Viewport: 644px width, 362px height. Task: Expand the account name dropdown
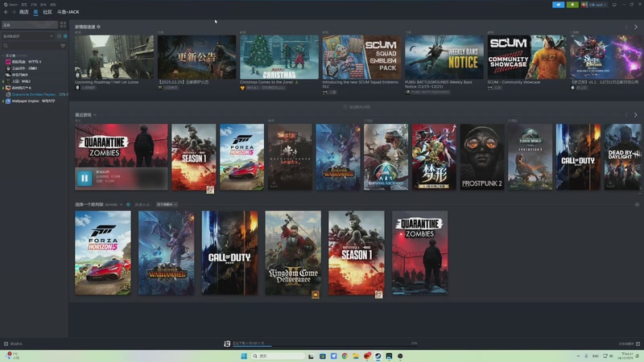597,5
